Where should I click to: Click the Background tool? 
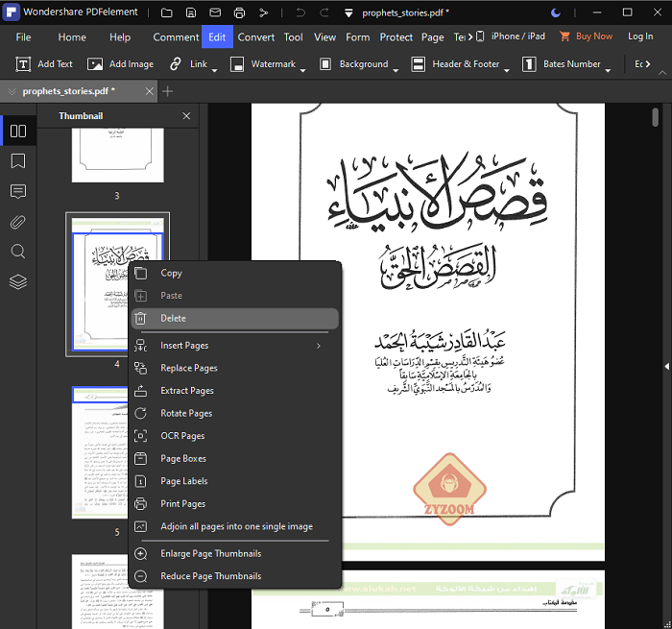tap(354, 64)
